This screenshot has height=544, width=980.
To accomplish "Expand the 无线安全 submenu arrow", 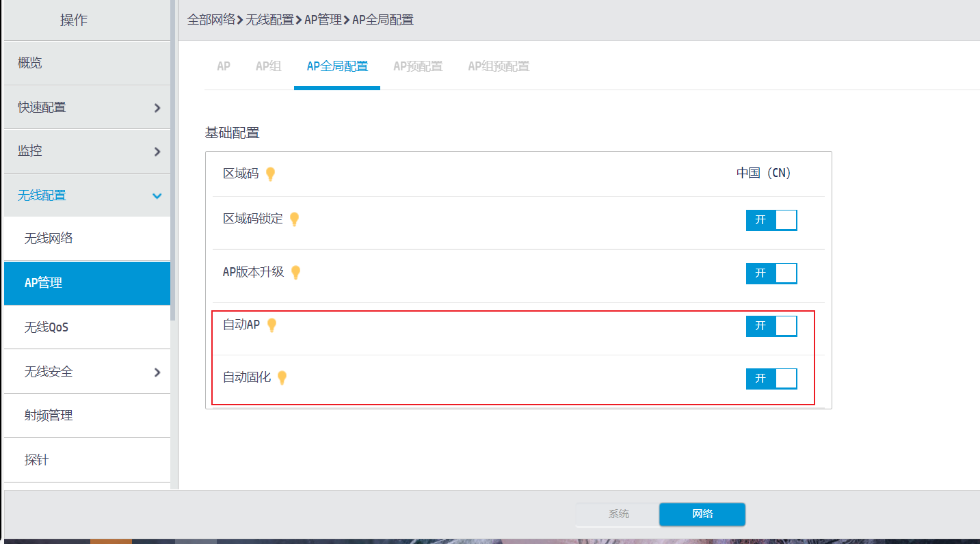I will (157, 372).
